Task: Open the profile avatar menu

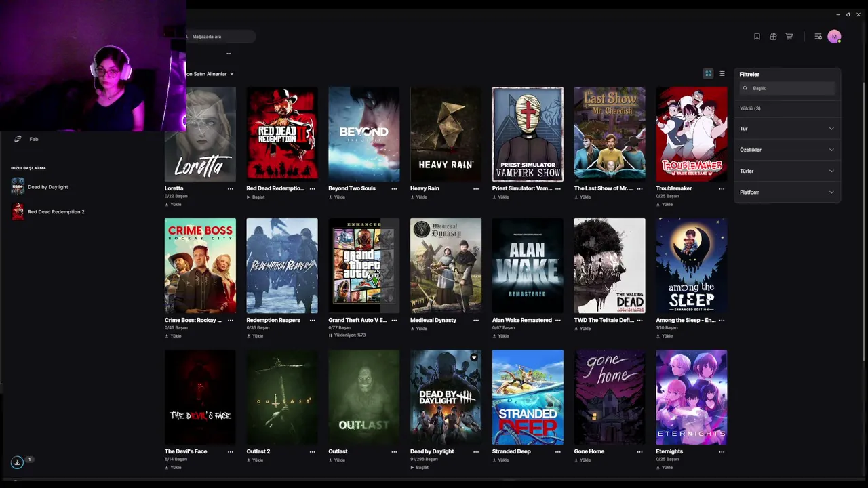Action: tap(834, 37)
